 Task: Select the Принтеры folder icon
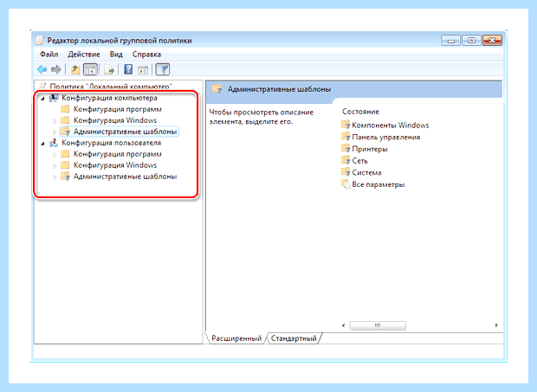(x=346, y=149)
